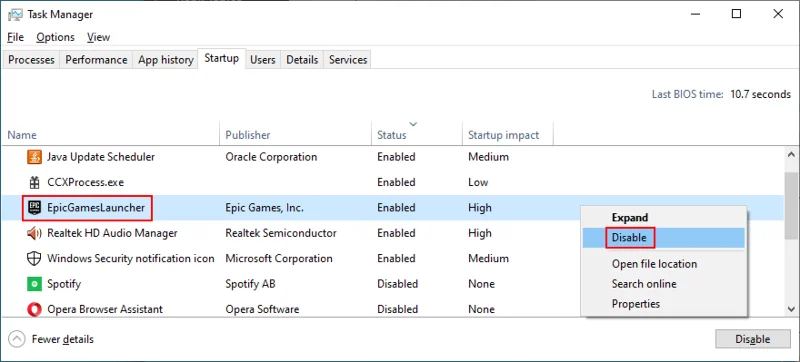The height and width of the screenshot is (362, 800).
Task: Switch to the Processes tab
Action: [31, 60]
